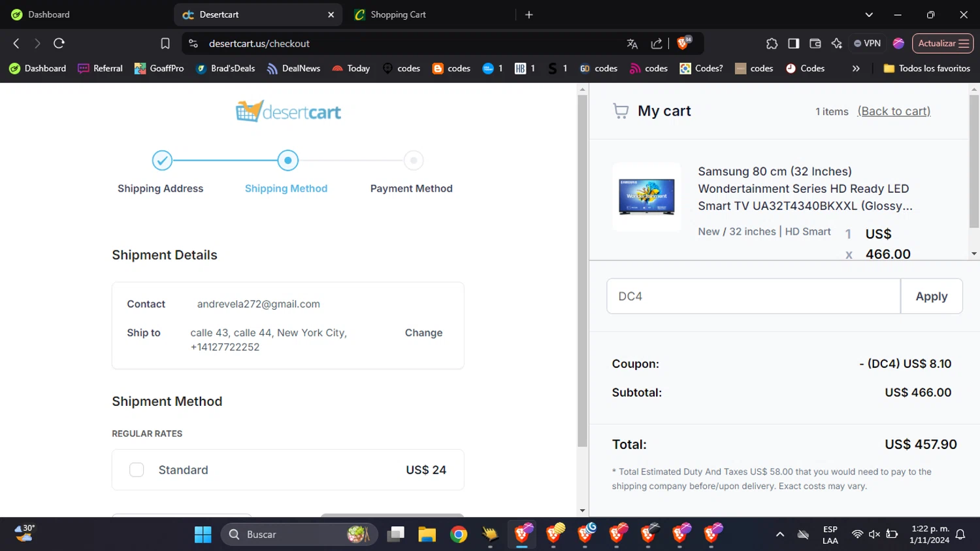Open a new browser tab

pyautogui.click(x=529, y=14)
